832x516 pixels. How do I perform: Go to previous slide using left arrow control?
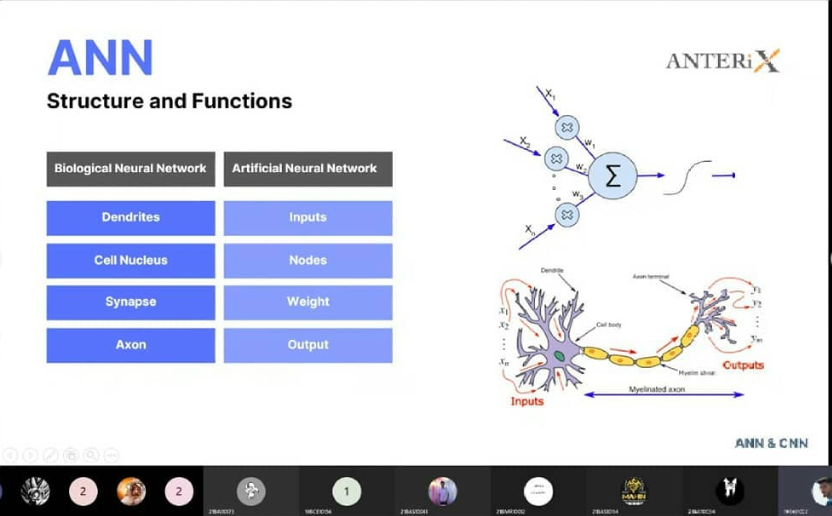pyautogui.click(x=10, y=455)
